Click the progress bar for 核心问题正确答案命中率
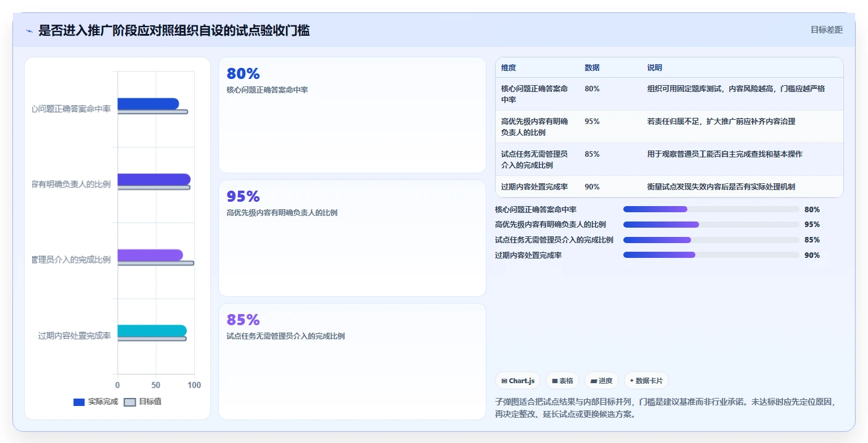This screenshot has height=443, width=868. coord(711,209)
